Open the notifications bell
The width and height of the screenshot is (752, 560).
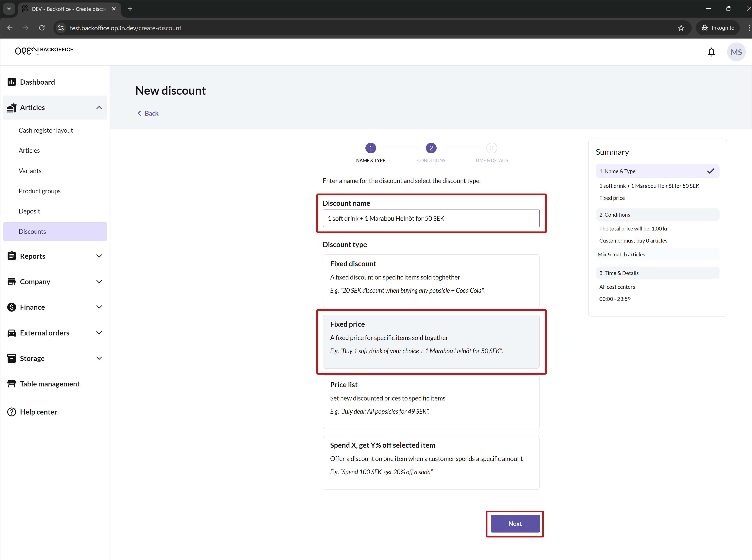click(x=711, y=52)
